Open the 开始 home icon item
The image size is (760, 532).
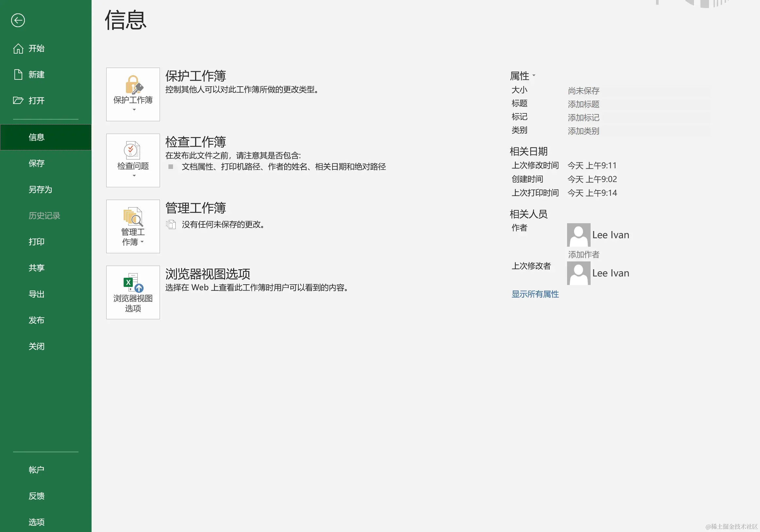coord(18,49)
